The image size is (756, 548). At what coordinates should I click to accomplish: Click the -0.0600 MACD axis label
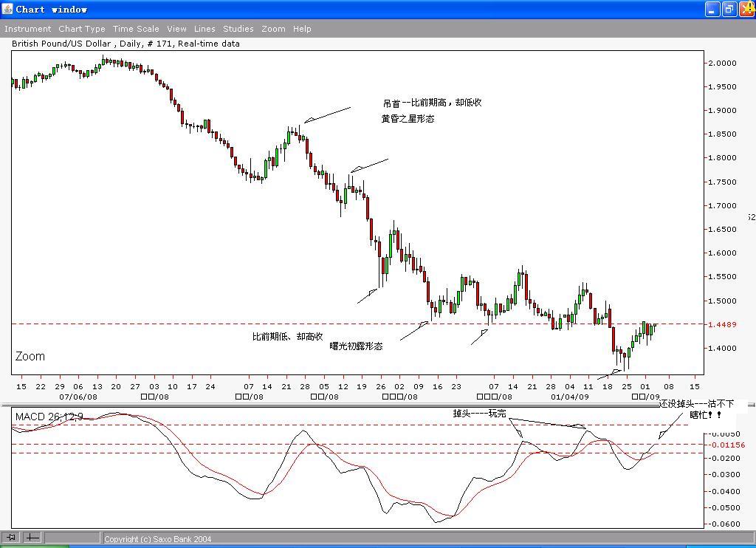724,524
